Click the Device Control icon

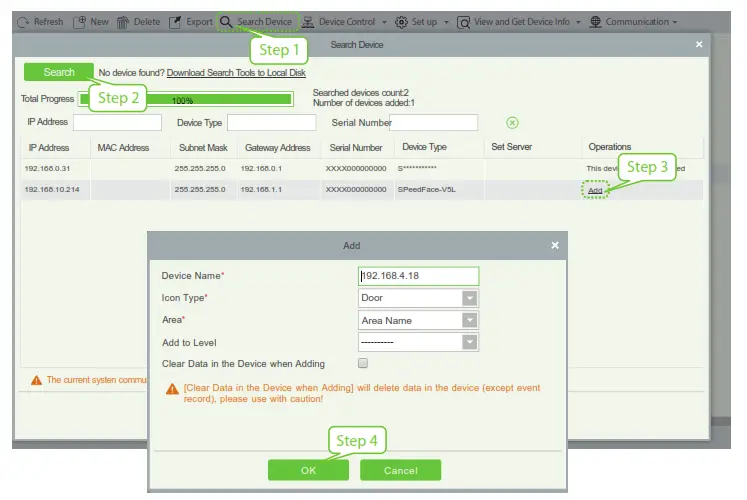[308, 22]
